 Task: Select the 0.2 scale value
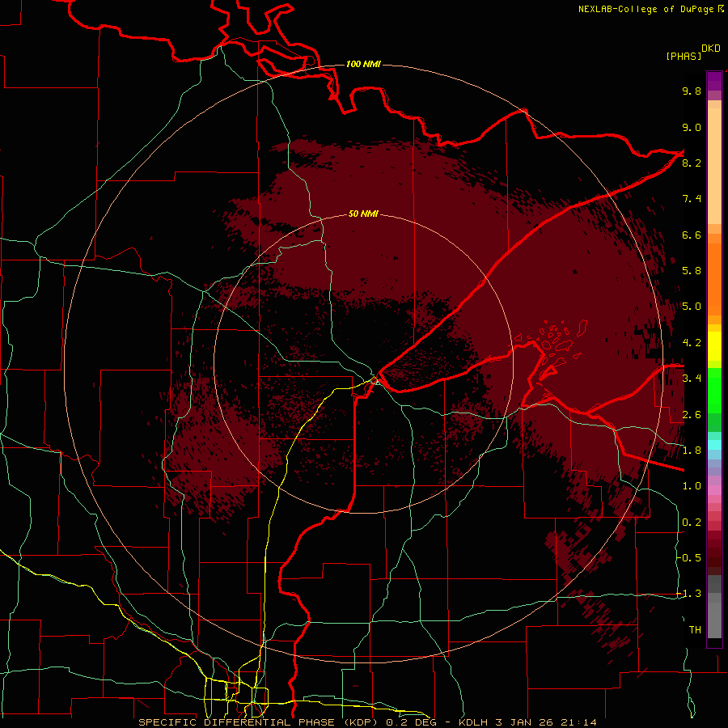[x=692, y=523]
